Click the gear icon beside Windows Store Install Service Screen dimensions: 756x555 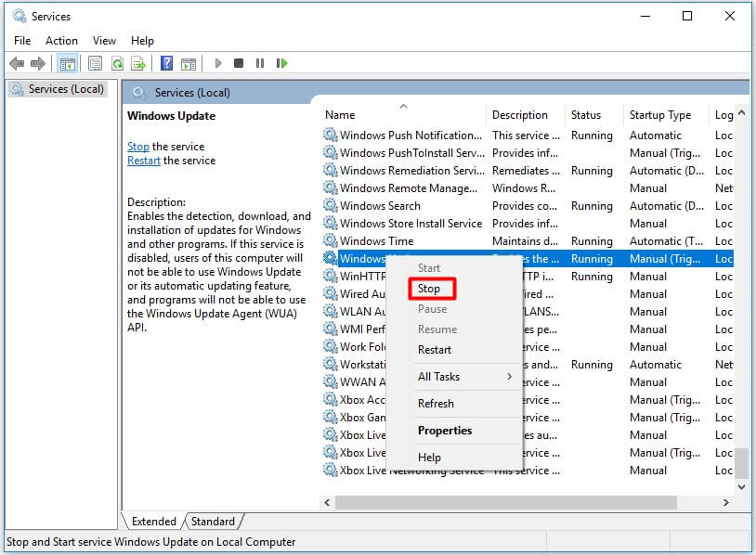click(x=331, y=223)
